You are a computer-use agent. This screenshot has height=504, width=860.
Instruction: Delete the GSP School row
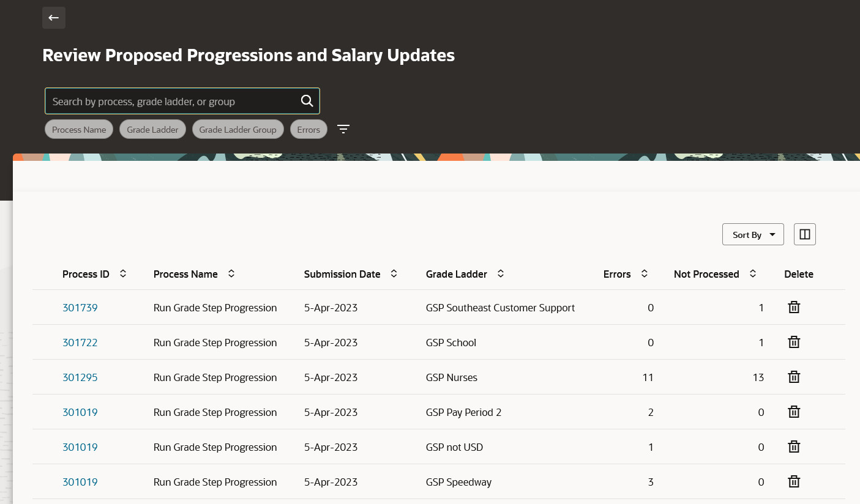pyautogui.click(x=794, y=342)
